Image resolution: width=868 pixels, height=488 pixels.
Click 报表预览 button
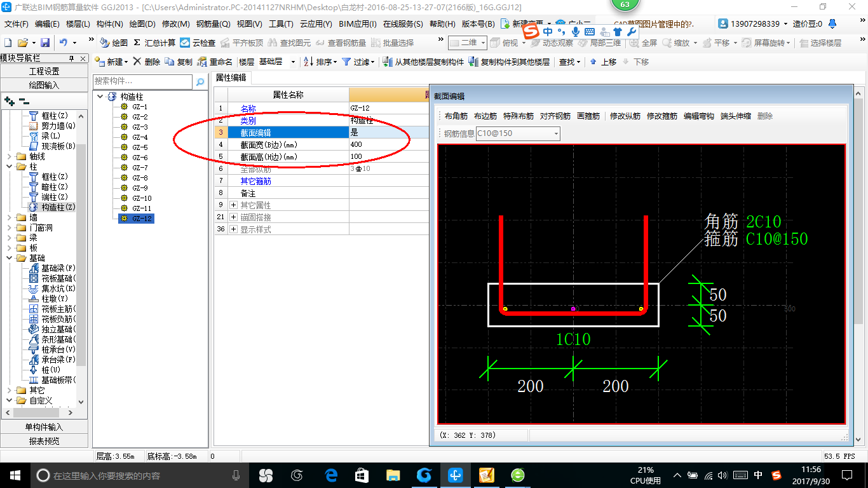44,441
